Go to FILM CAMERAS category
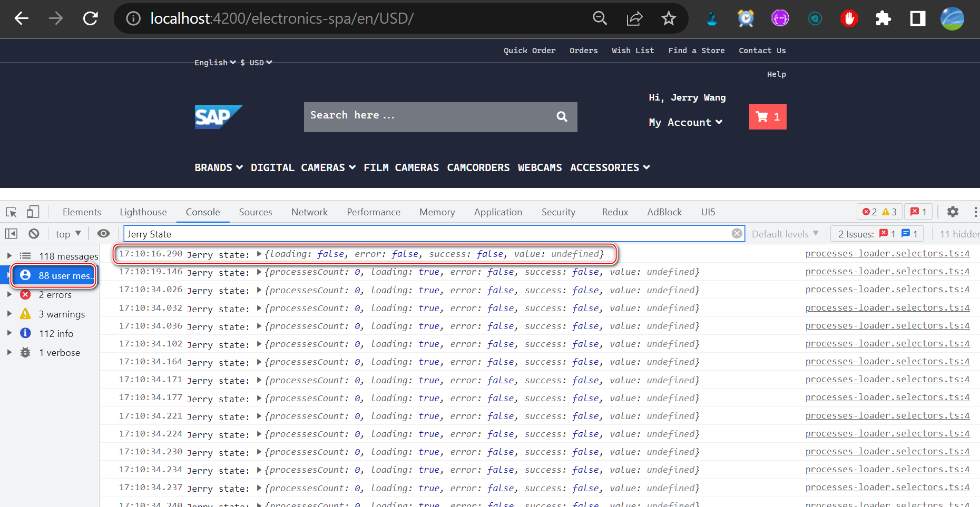The height and width of the screenshot is (507, 980). 401,167
